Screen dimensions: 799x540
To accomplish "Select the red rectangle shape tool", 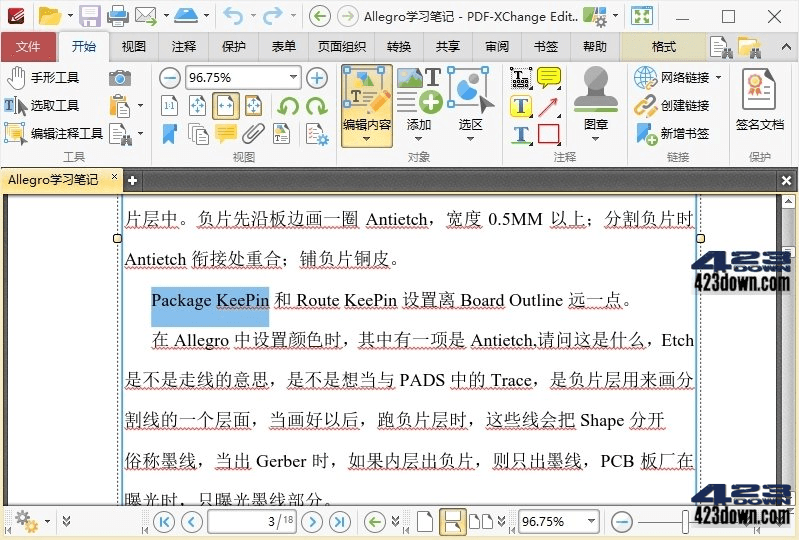I will pyautogui.click(x=548, y=134).
